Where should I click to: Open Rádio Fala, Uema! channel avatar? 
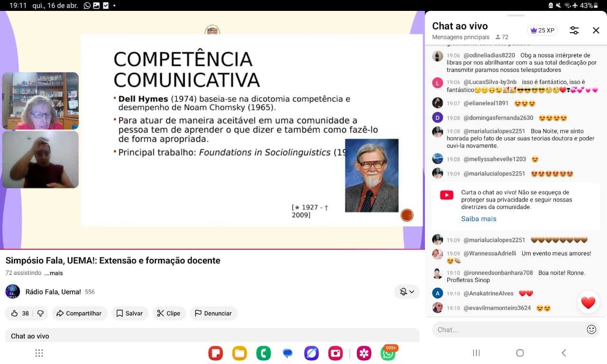[x=13, y=291]
